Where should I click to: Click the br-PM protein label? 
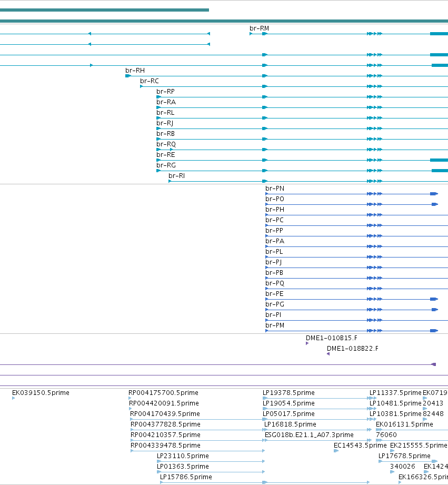[x=275, y=325]
